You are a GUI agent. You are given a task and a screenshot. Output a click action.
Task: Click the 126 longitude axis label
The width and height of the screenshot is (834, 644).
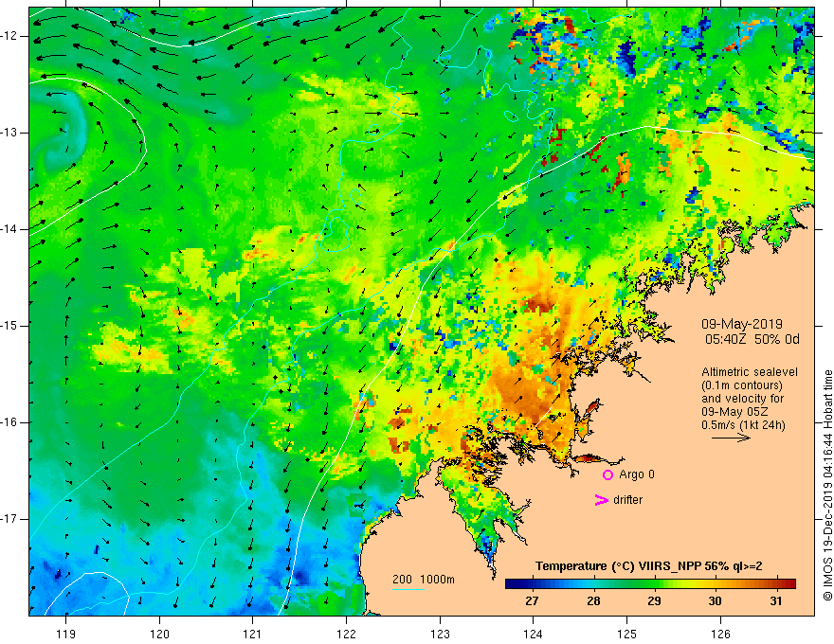point(720,634)
